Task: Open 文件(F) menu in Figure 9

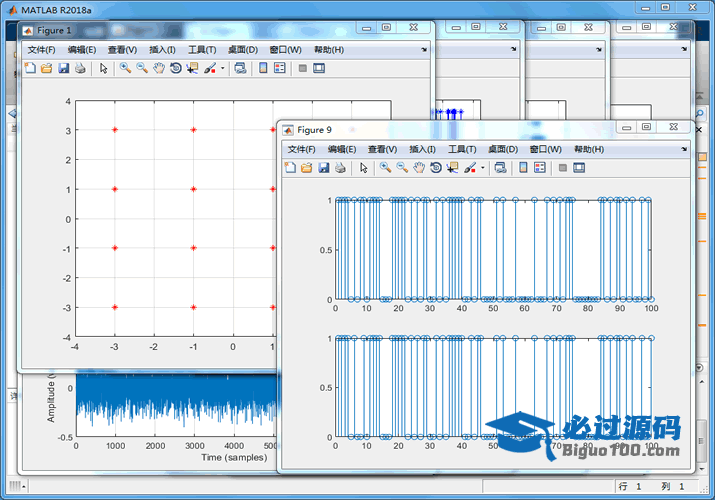Action: [x=301, y=149]
